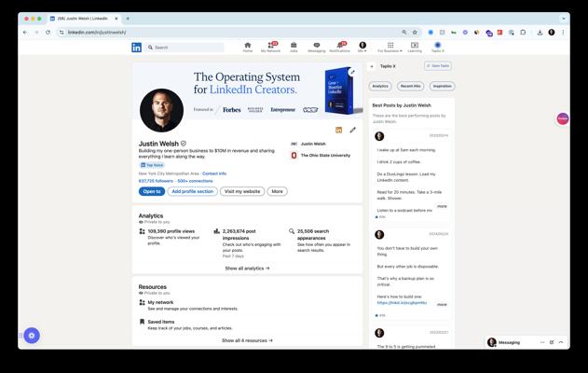Viewport: 588px width, 373px height.
Task: Open the Contact info link
Action: pos(214,173)
